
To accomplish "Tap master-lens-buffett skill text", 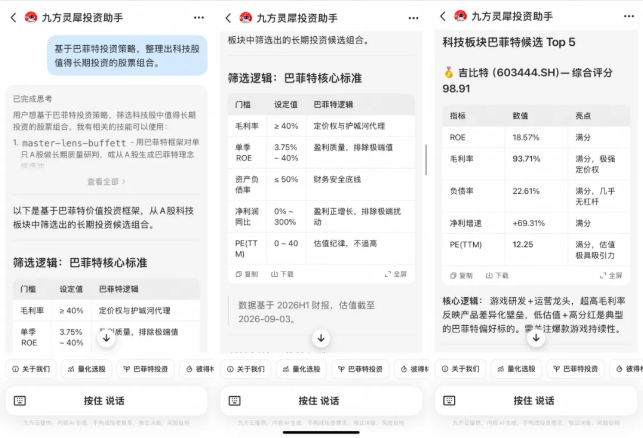I will pos(74,143).
